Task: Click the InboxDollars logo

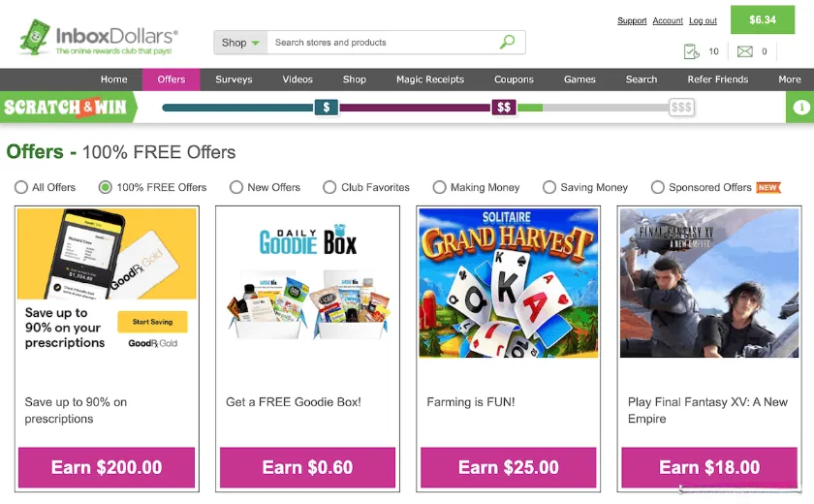Action: [99, 38]
